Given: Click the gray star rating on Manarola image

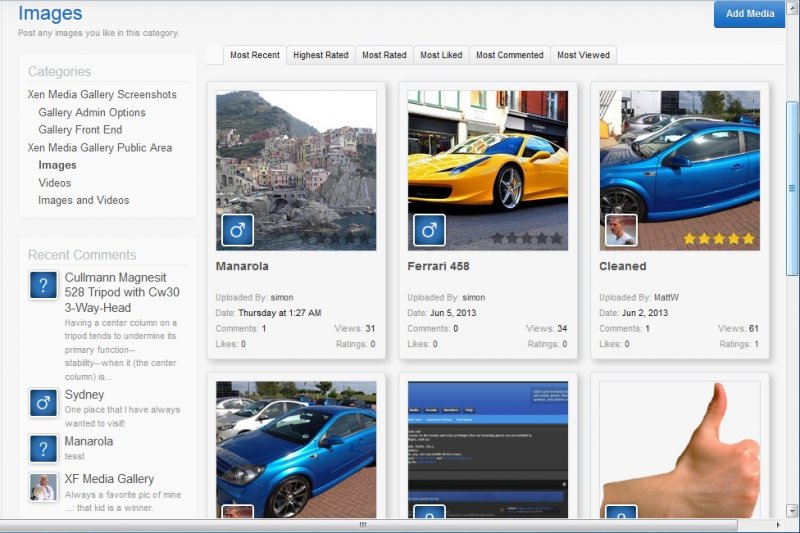Looking at the screenshot, I should click(x=335, y=238).
